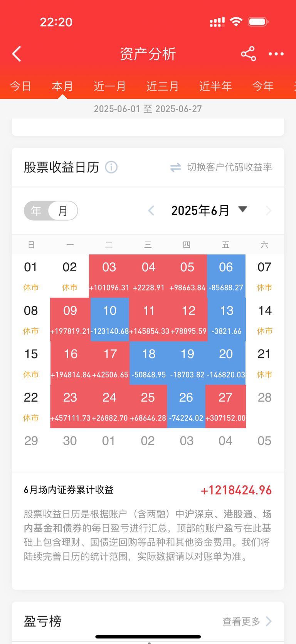Open the share icon in header

[249, 54]
